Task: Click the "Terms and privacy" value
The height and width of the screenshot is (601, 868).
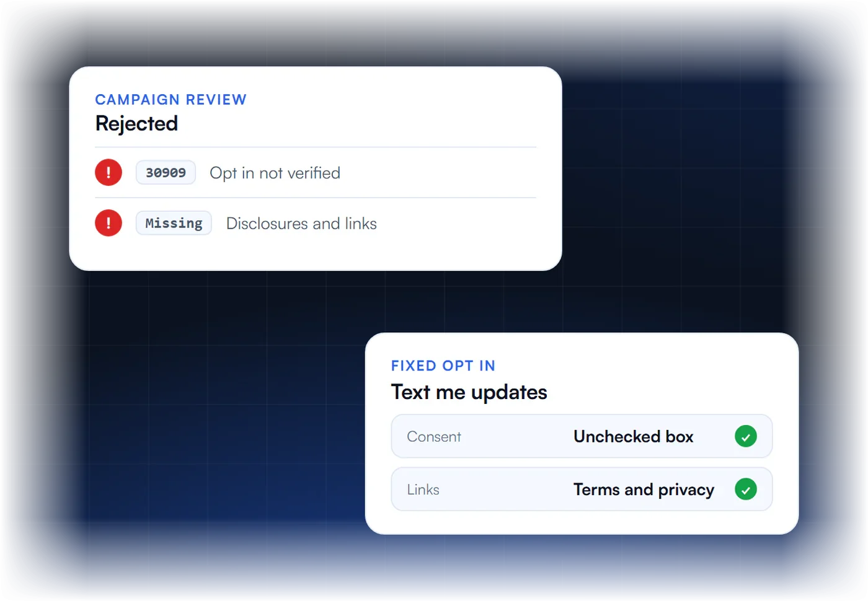Action: coord(644,490)
